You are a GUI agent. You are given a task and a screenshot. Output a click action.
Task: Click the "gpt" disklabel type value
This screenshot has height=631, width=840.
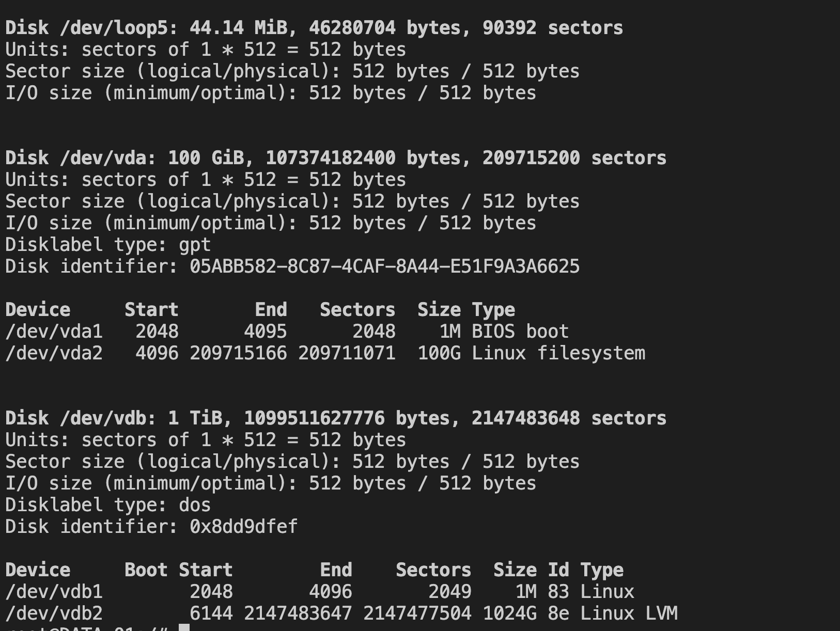(x=195, y=245)
